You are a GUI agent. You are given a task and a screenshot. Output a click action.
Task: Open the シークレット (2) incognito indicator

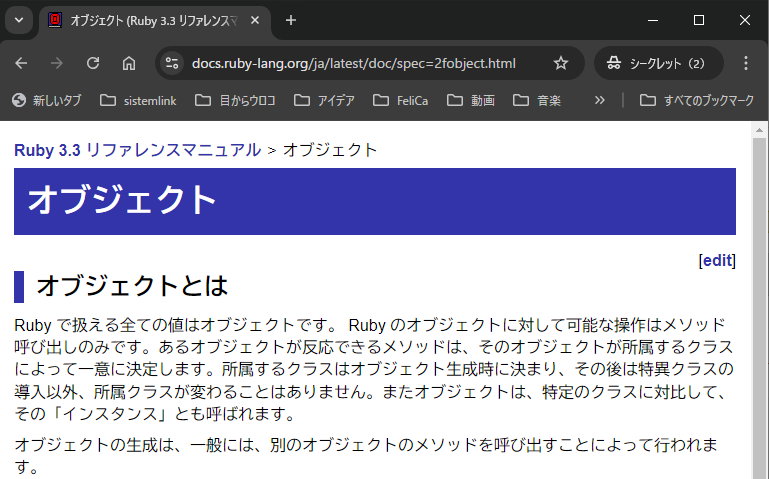[658, 63]
